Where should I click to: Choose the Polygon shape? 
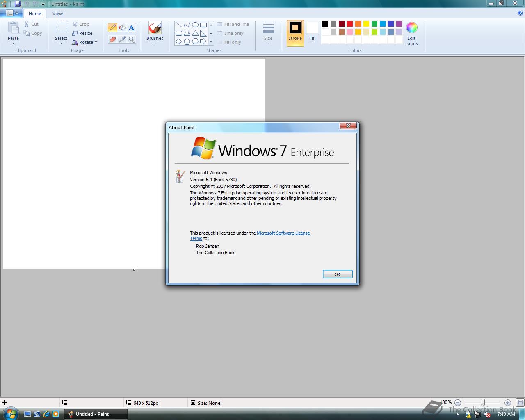[x=187, y=33]
